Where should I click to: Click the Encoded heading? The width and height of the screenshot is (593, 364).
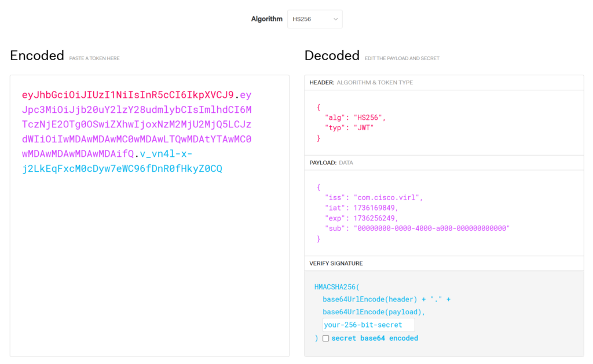tap(36, 55)
